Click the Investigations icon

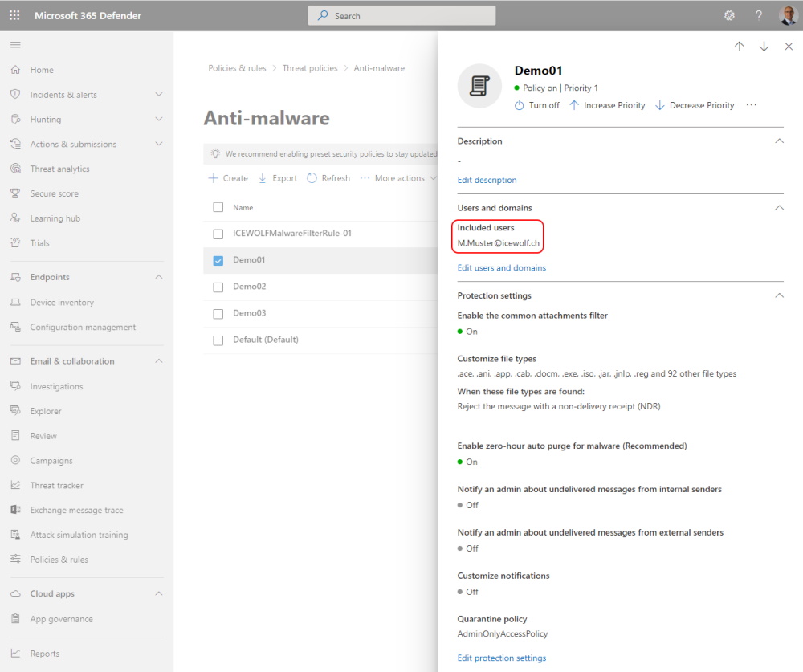point(15,385)
